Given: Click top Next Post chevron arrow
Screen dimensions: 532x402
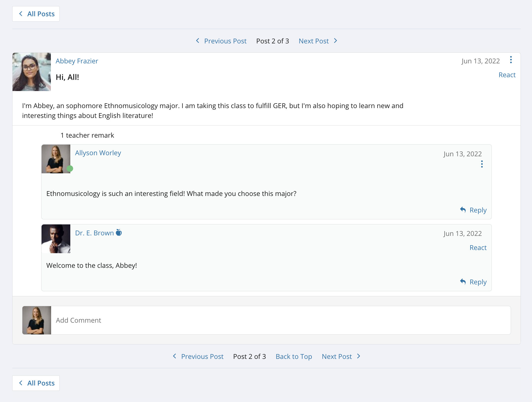Looking at the screenshot, I should tap(335, 41).
